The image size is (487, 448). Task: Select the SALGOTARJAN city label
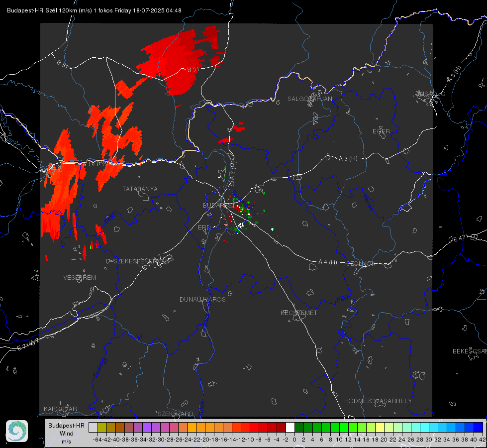(x=309, y=99)
